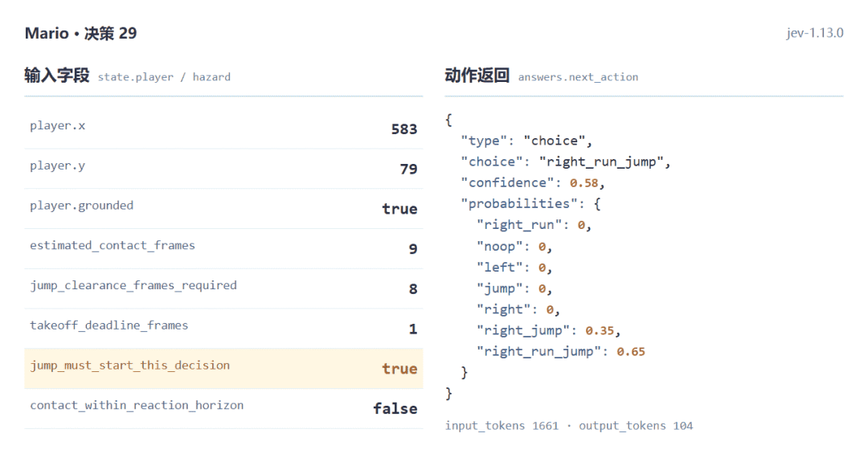
Task: Click the "state.player / hazard" subtitle
Action: 164,77
